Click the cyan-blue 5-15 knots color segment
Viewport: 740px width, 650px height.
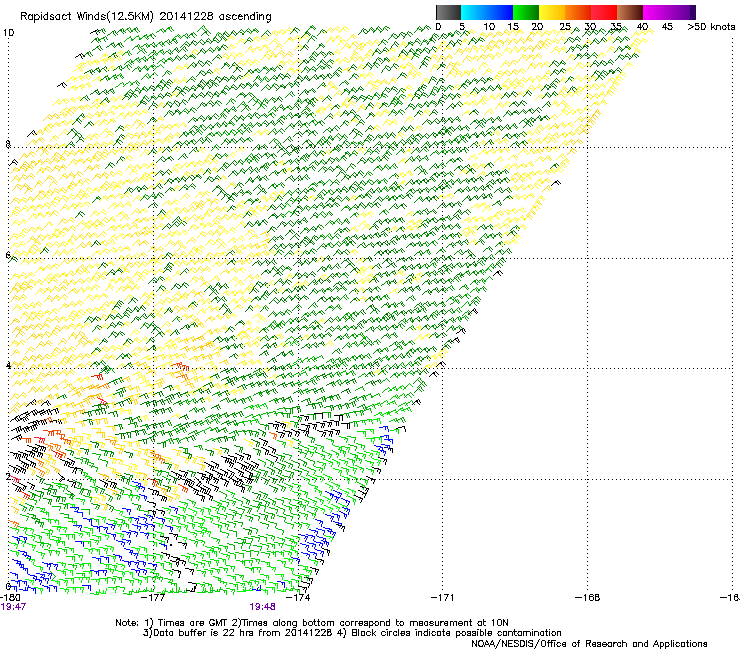pyautogui.click(x=487, y=12)
